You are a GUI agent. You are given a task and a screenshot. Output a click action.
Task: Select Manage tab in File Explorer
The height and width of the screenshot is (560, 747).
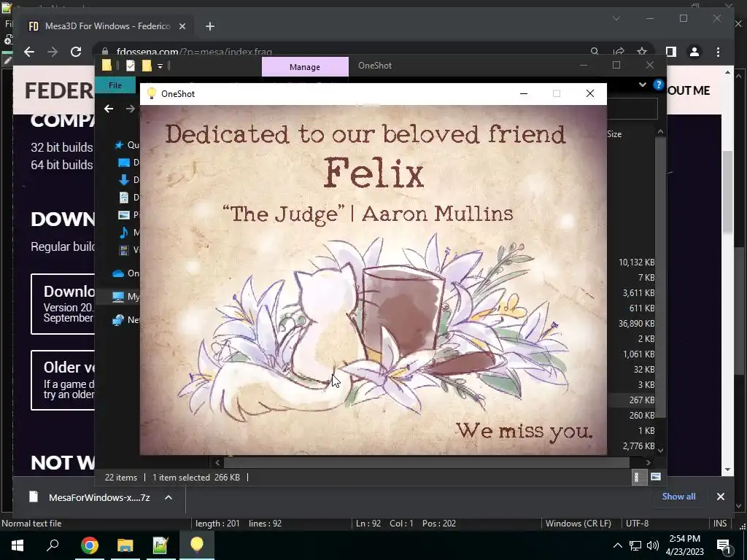click(x=305, y=67)
